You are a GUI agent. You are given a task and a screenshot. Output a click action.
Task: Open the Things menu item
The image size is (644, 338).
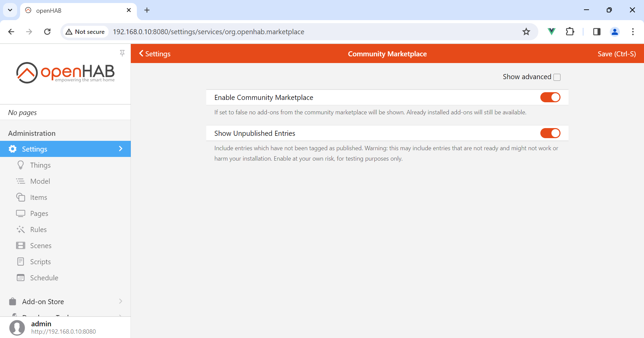tap(65, 165)
